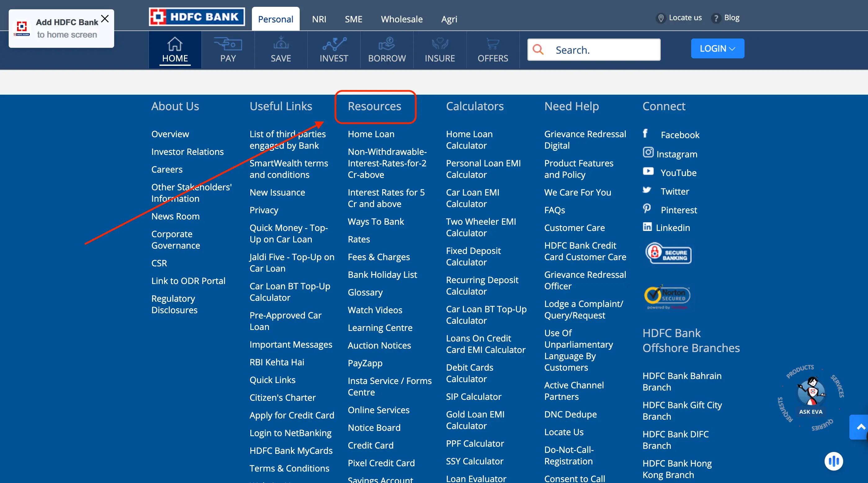Open the SIP Calculator link
Viewport: 868px width, 483px height.
pos(473,396)
